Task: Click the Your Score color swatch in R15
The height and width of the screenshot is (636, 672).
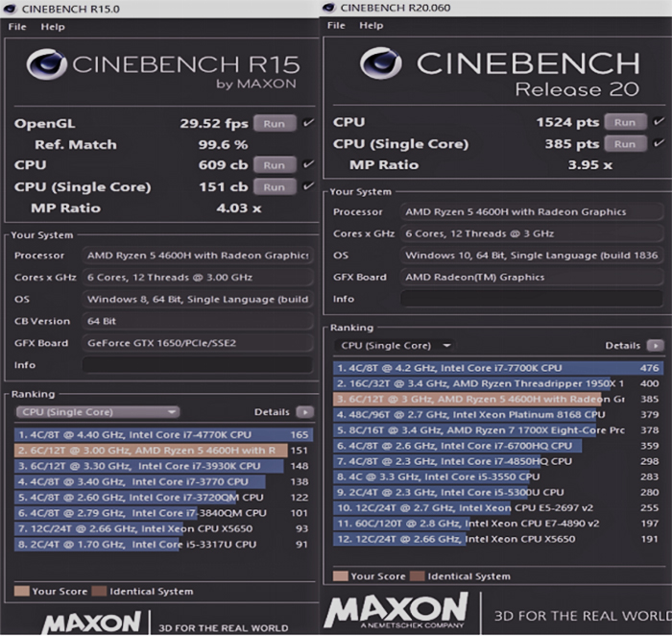Action: 22,591
